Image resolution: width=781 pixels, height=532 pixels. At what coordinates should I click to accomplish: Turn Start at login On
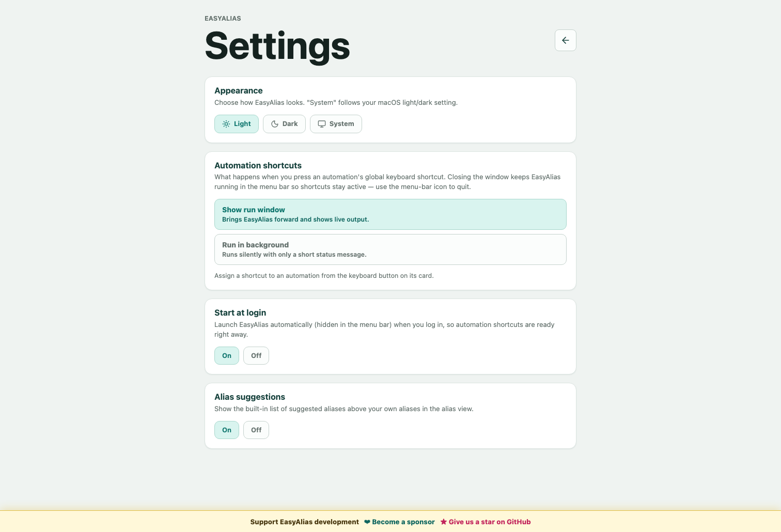click(227, 355)
